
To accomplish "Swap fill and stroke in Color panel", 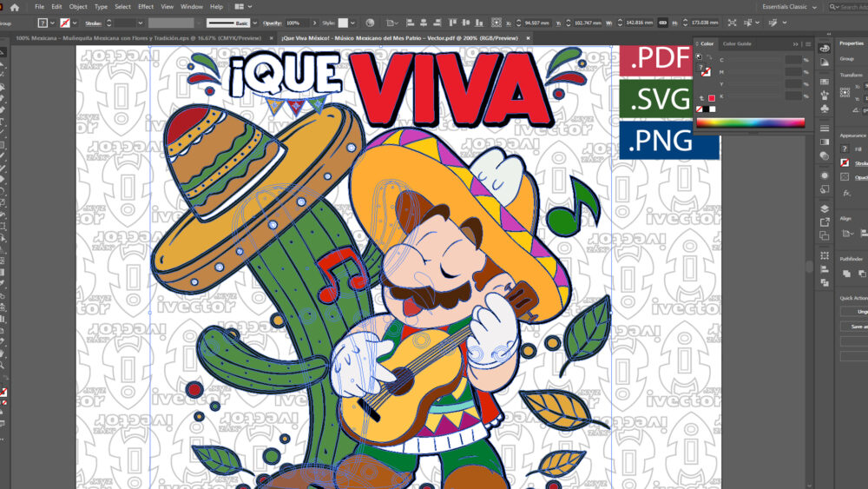I will point(709,57).
